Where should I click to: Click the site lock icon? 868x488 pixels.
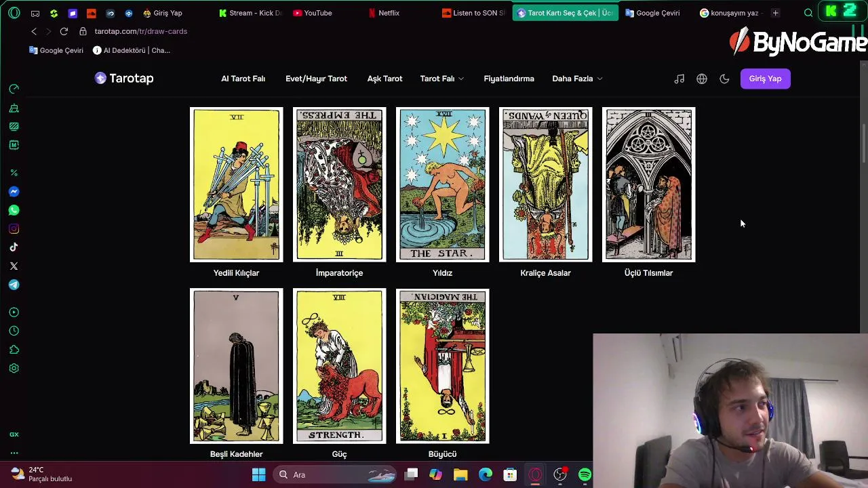tap(83, 31)
